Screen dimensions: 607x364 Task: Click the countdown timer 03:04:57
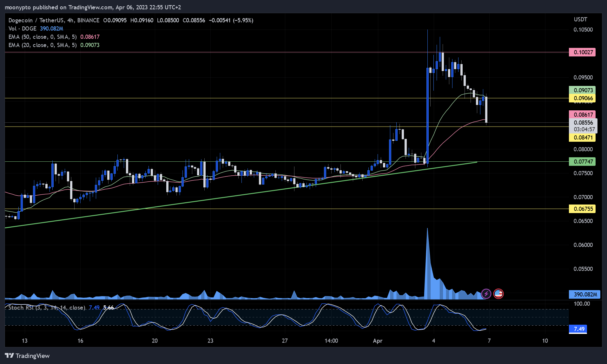point(584,129)
